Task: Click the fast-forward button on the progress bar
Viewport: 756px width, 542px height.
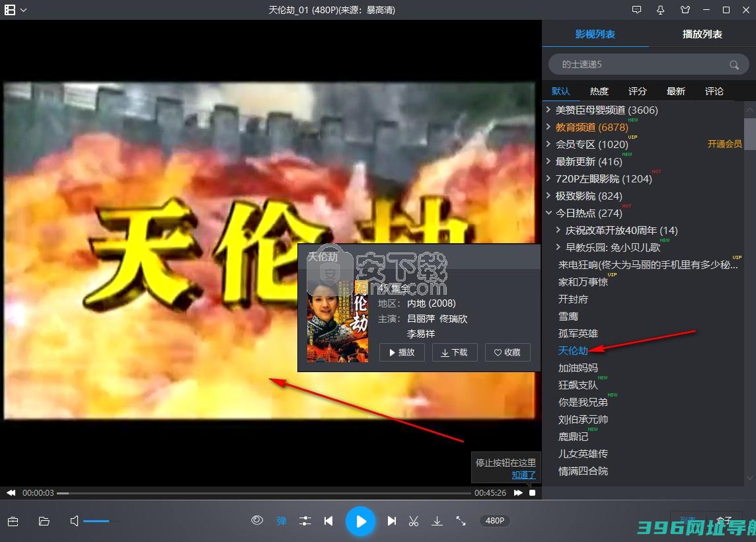Action: [x=518, y=493]
